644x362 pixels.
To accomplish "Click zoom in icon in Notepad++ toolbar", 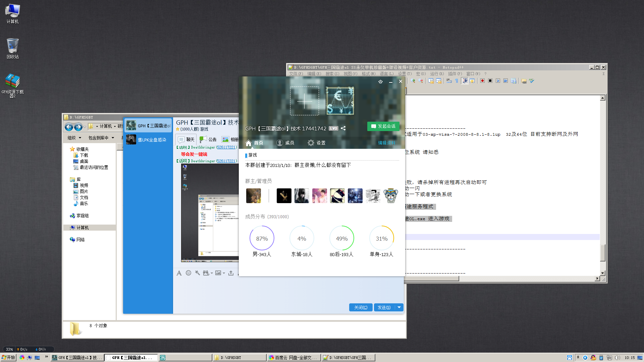I will pyautogui.click(x=413, y=81).
